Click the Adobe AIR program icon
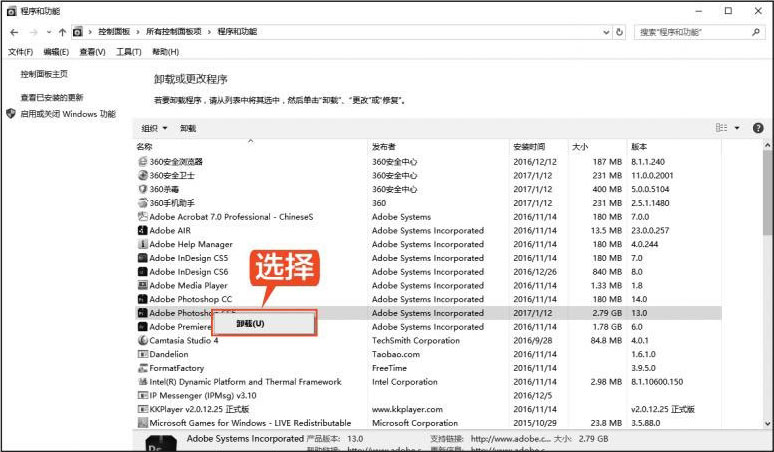 [142, 231]
